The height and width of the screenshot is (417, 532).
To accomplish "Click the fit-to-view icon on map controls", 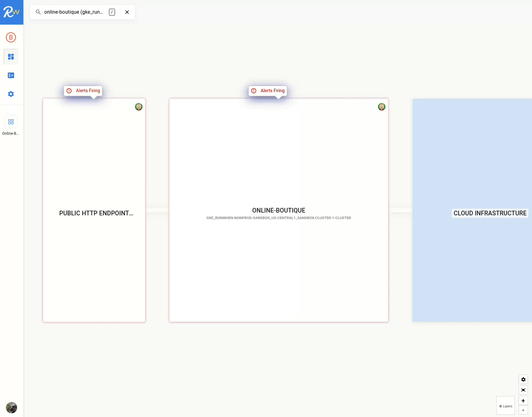I will [523, 390].
